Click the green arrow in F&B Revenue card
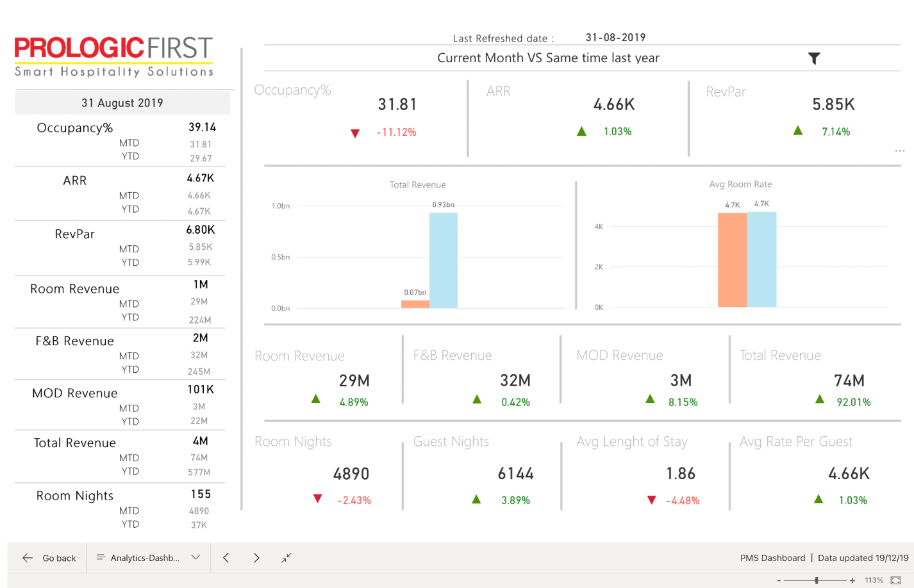914x588 pixels. (x=477, y=400)
